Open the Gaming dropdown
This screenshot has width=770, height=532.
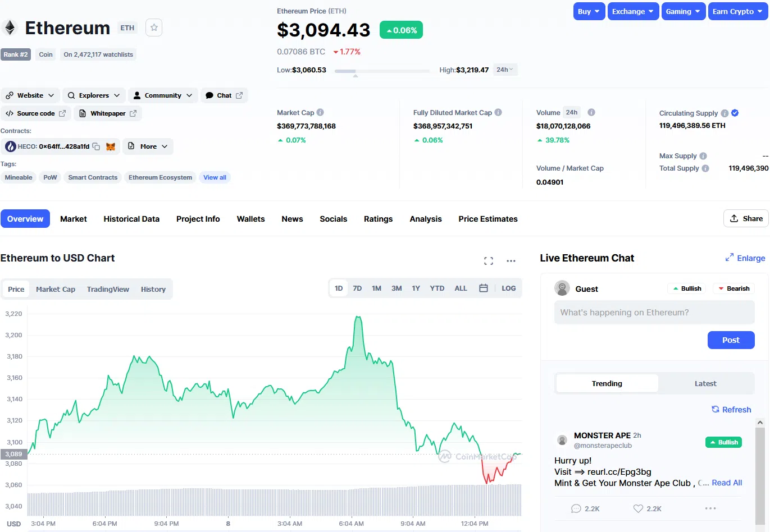click(x=684, y=11)
